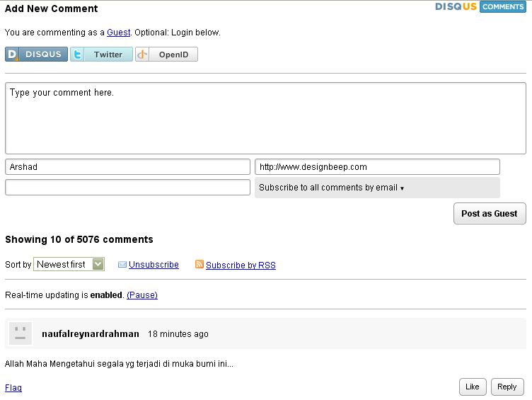
Task: Click into the comment text area
Action: click(265, 118)
